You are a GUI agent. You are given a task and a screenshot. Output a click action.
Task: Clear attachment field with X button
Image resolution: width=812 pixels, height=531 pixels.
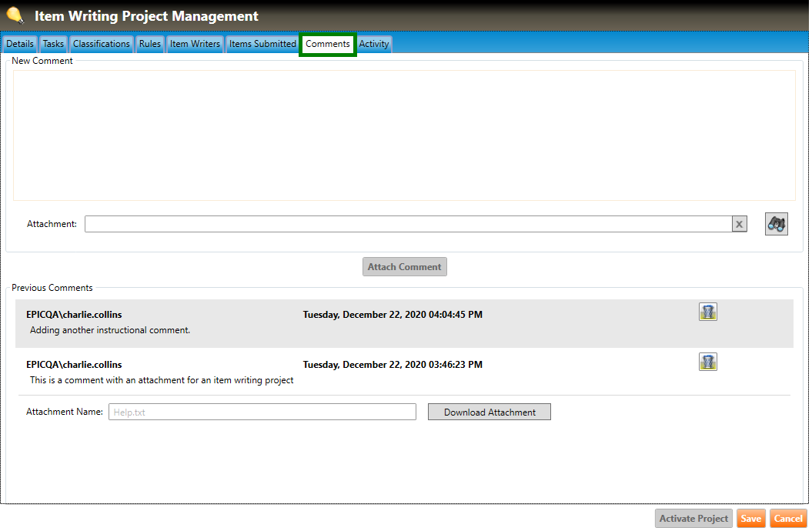click(x=739, y=224)
